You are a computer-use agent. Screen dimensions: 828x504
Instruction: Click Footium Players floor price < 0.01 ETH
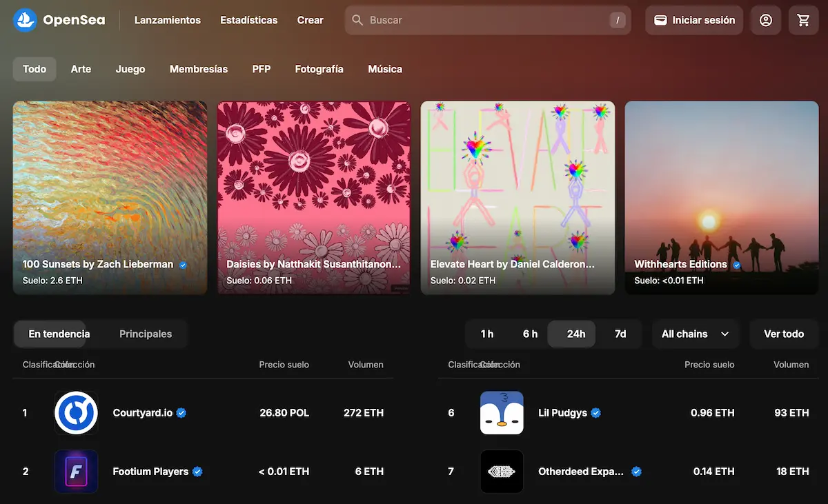(x=284, y=472)
